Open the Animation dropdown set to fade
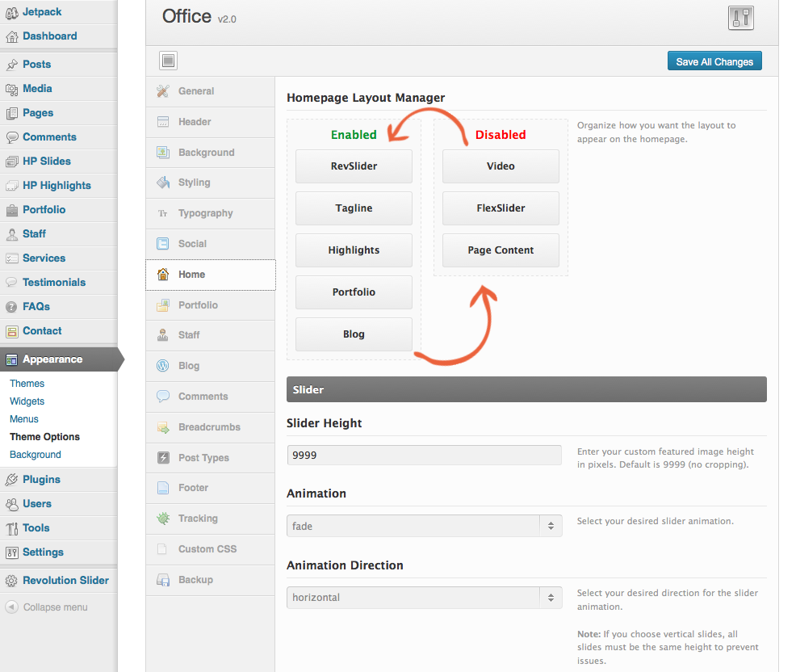Screen dimensions: 796x672 pyautogui.click(x=424, y=526)
